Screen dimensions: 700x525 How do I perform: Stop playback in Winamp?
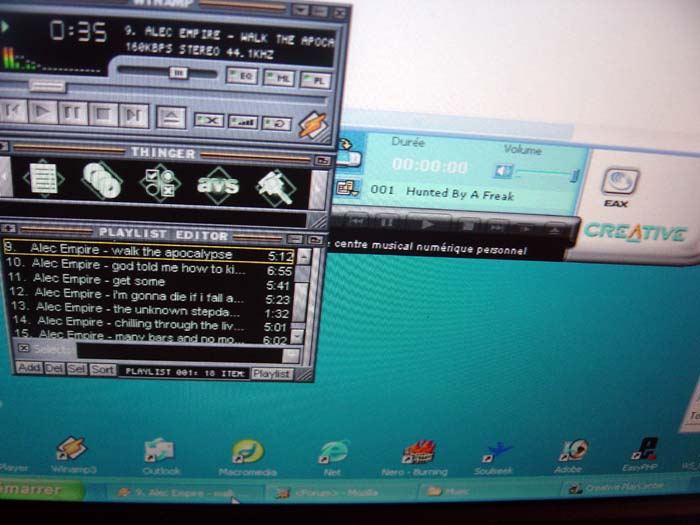(103, 115)
